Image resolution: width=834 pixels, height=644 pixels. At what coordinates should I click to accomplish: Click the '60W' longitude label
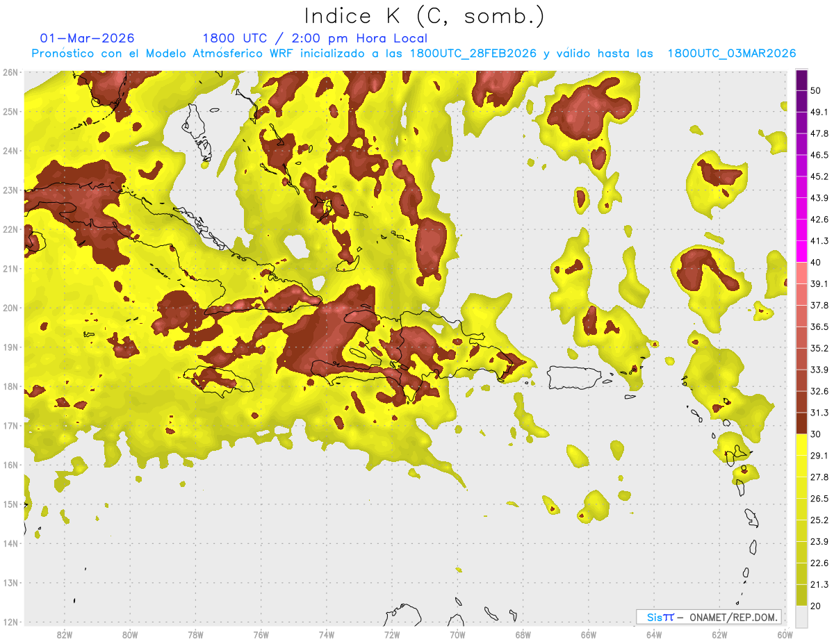tap(785, 634)
